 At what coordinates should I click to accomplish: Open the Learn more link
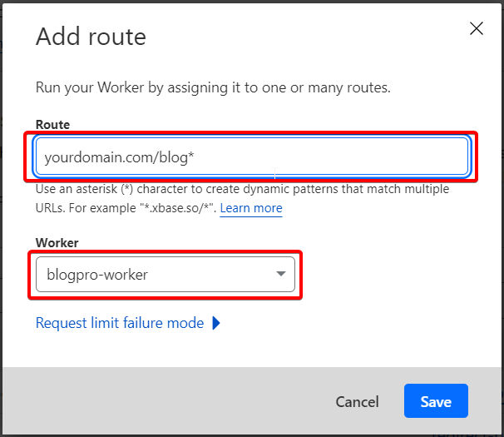[x=251, y=208]
